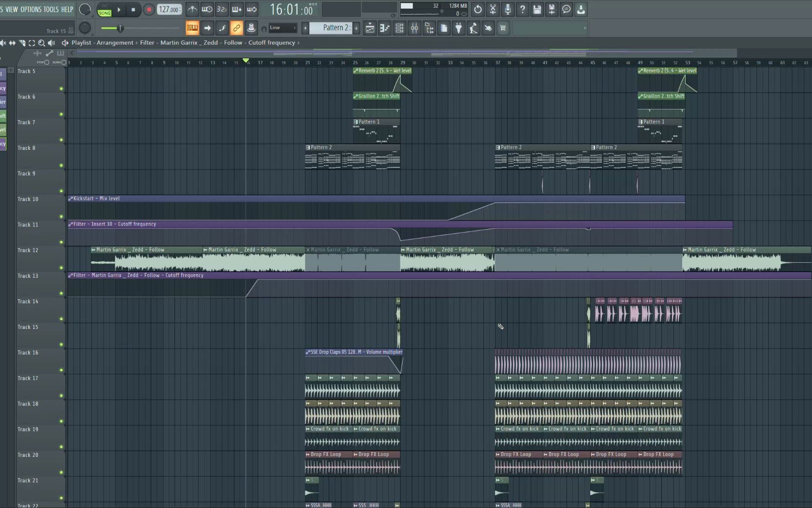Open the Piano roll view icon
Image resolution: width=812 pixels, height=508 pixels.
point(385,28)
